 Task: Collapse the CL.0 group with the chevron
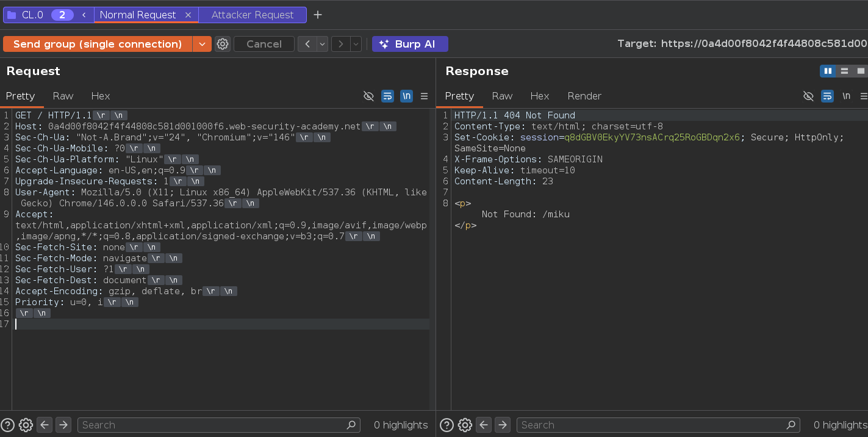[84, 15]
